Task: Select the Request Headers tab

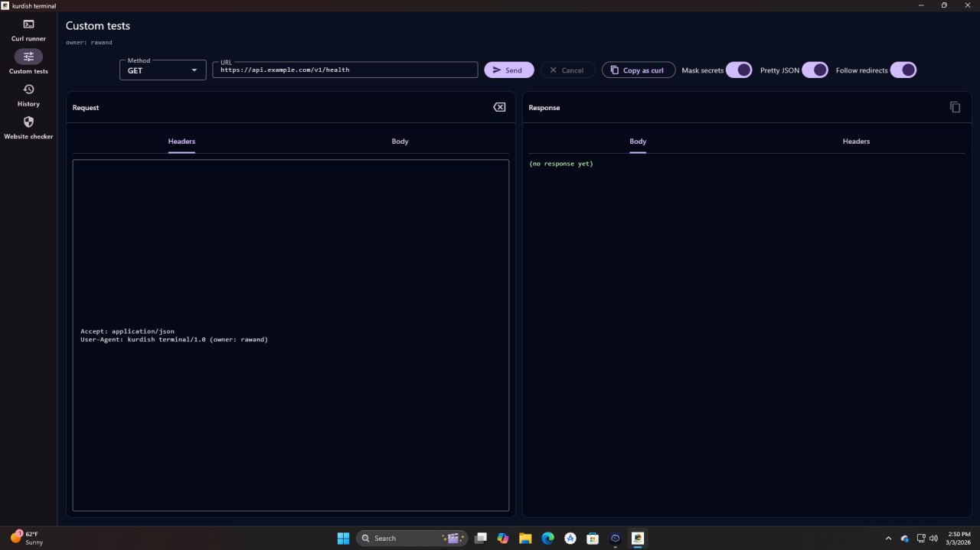Action: tap(181, 142)
